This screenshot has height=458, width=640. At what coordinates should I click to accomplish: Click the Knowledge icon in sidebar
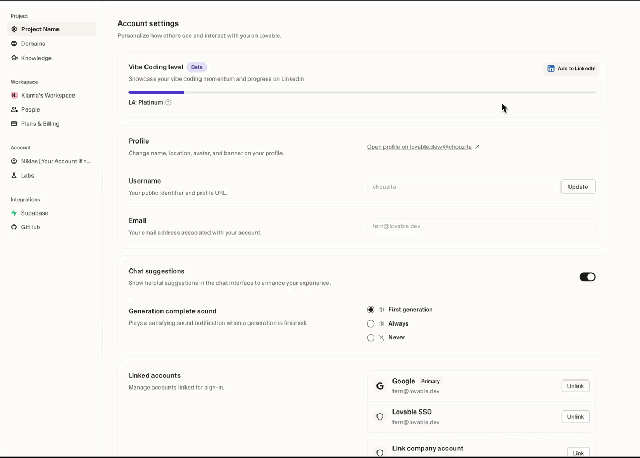point(14,58)
